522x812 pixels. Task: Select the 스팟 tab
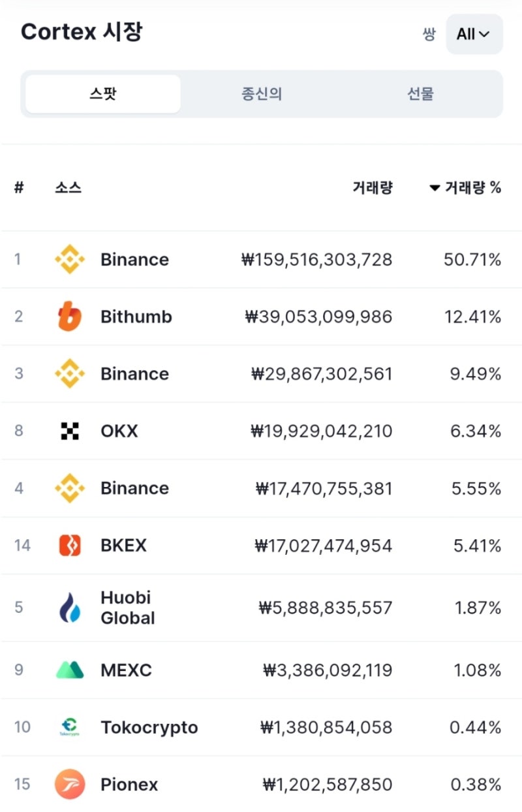coord(103,94)
